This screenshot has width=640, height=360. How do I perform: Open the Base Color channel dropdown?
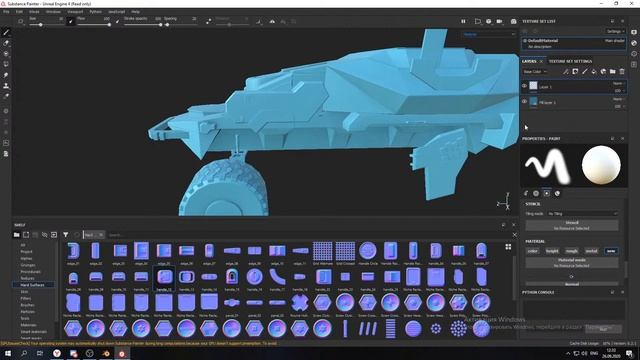[535, 72]
